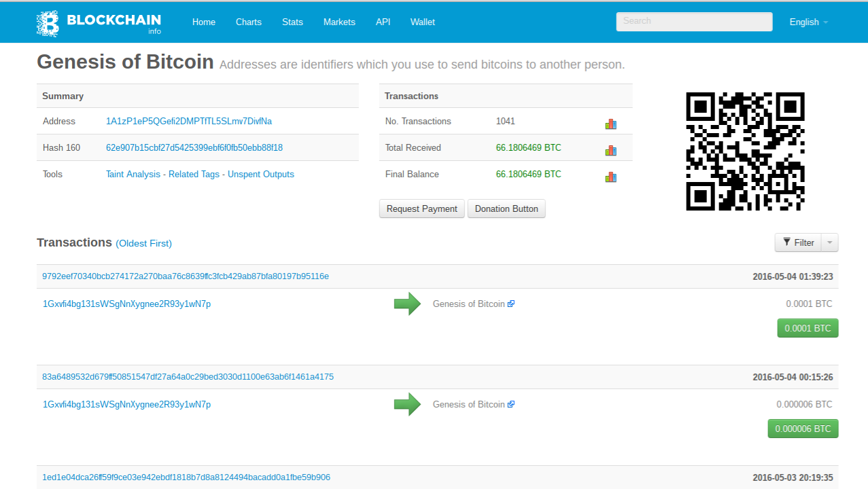Open the Stats menu item

292,22
